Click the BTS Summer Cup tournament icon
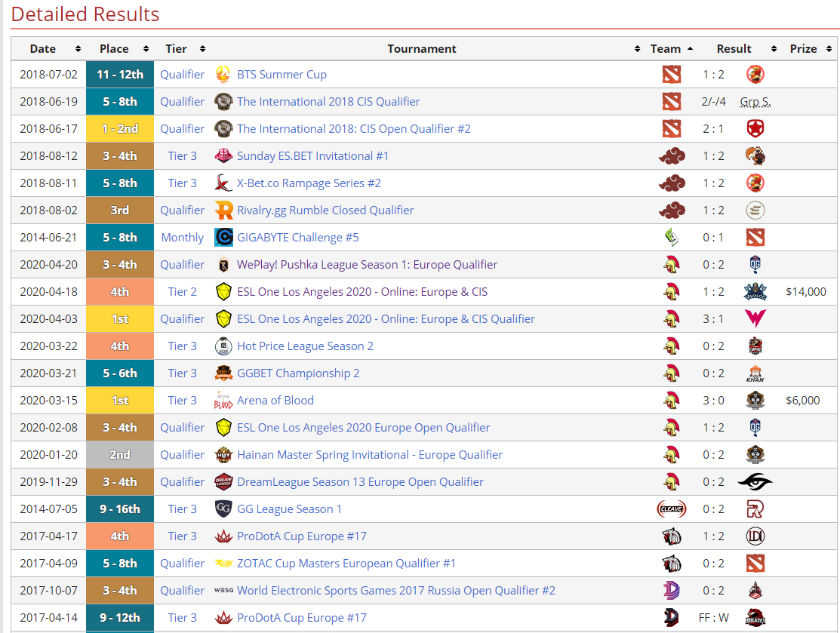 pyautogui.click(x=223, y=75)
